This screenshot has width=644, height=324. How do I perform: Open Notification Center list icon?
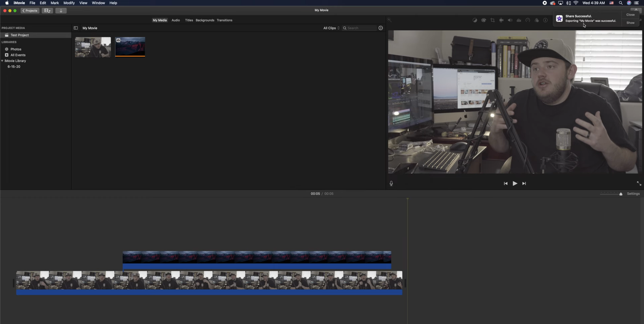click(x=636, y=3)
